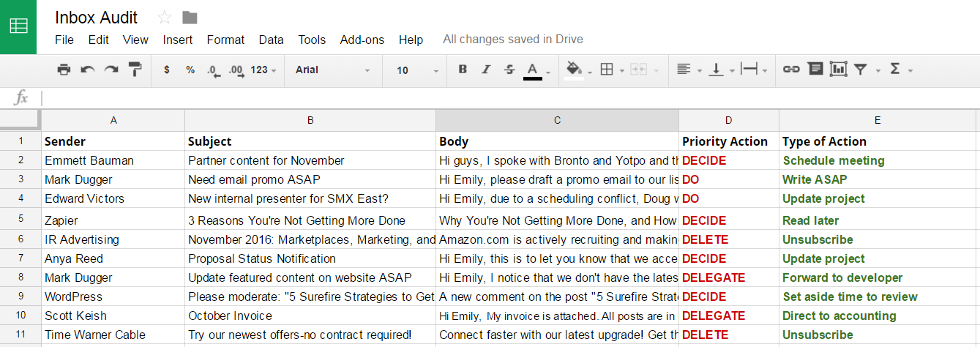980x347 pixels.
Task: Open the Insert menu
Action: point(178,40)
